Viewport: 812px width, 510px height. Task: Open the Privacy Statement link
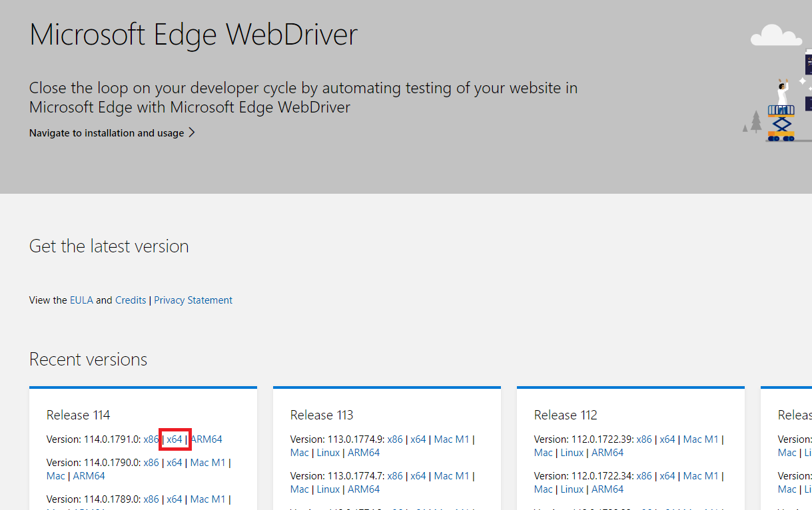point(193,300)
